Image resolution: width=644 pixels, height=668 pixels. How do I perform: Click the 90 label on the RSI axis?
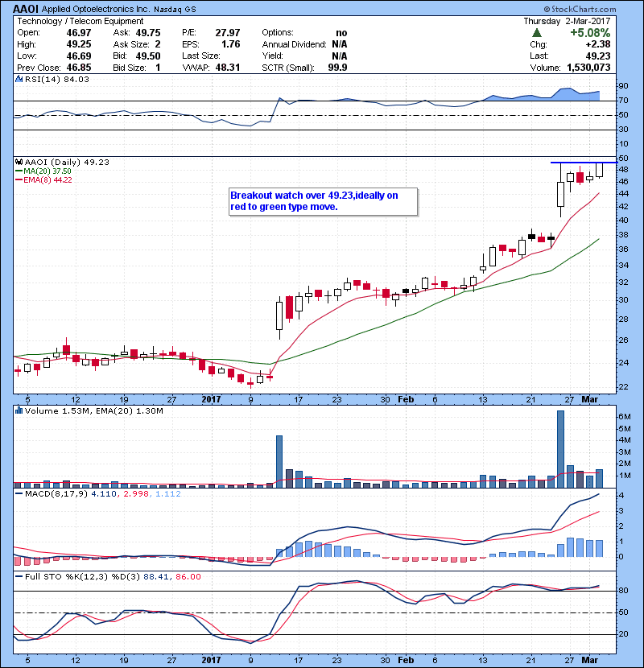pyautogui.click(x=623, y=86)
